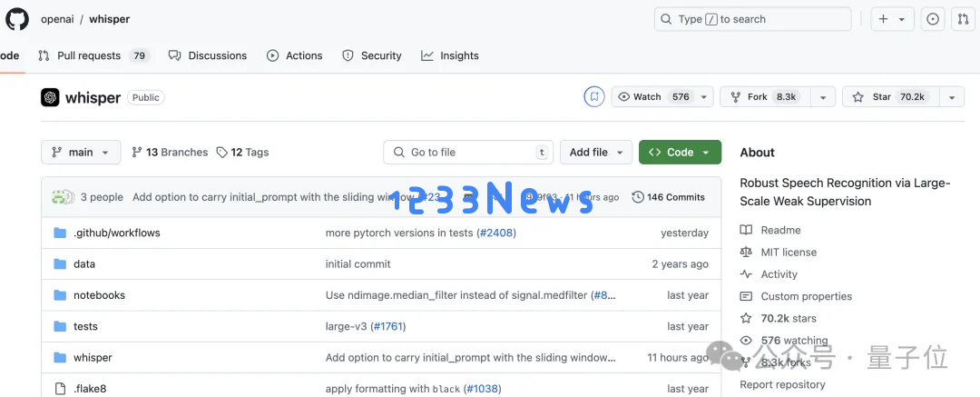Switch to the Actions tab
Screen dimensions: 980x397
(294, 55)
